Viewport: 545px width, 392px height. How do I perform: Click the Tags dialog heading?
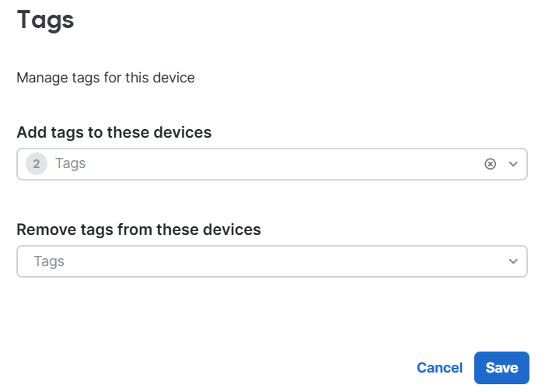click(x=46, y=20)
